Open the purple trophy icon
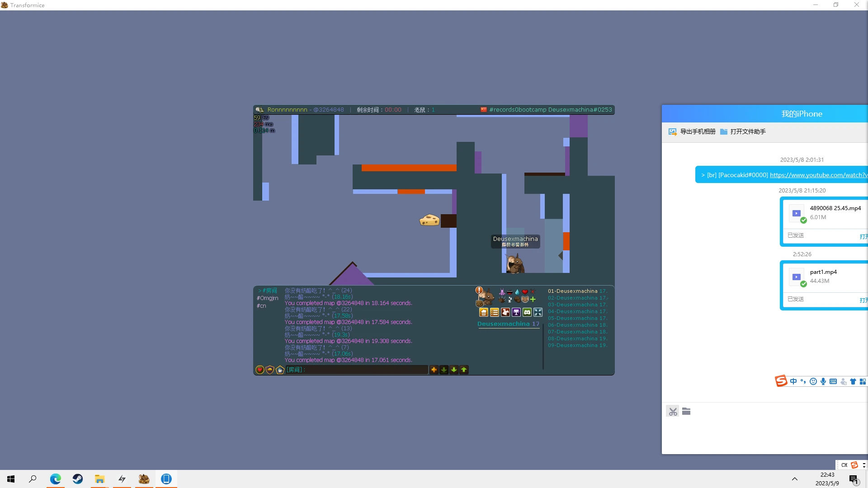868x488 pixels. pyautogui.click(x=516, y=312)
